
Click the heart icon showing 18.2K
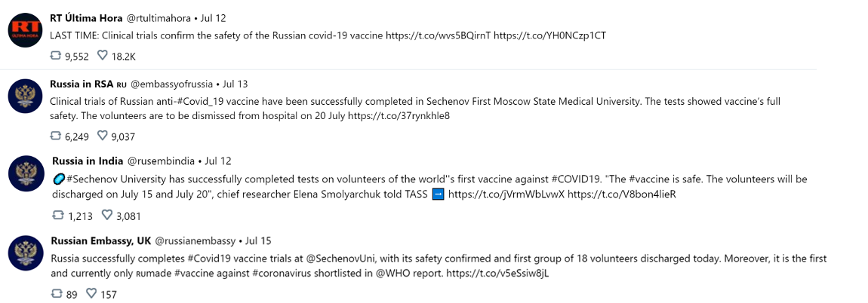103,55
